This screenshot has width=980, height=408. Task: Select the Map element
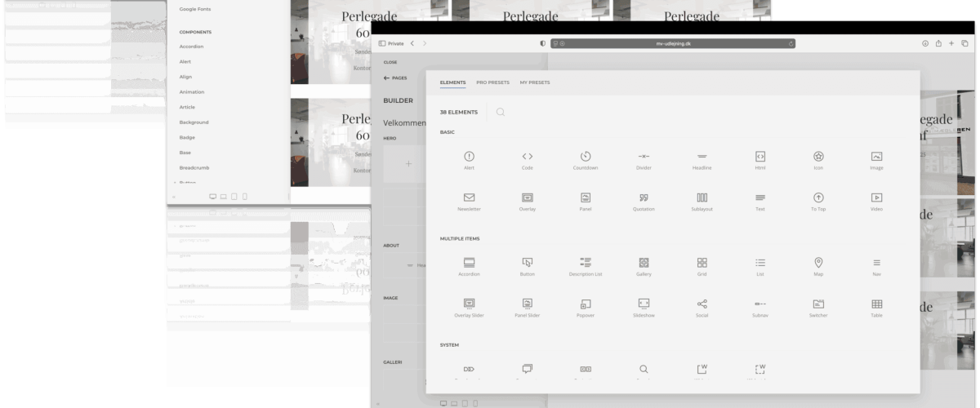(818, 266)
